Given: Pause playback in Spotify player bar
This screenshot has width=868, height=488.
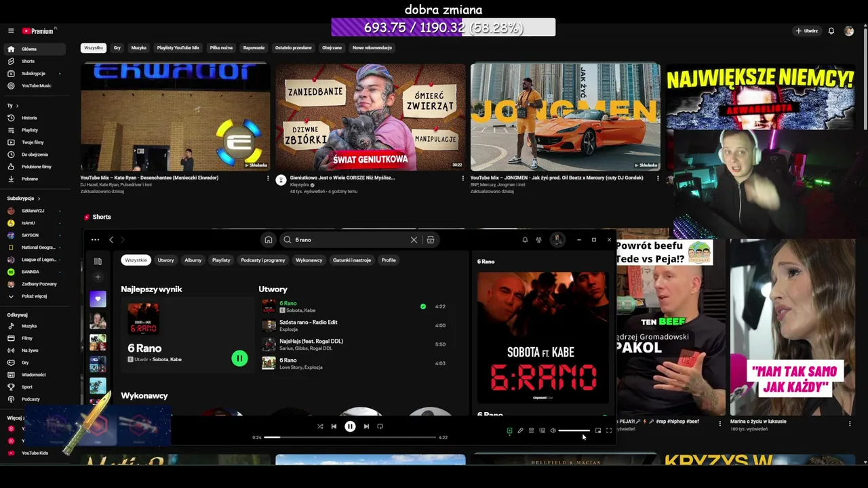Looking at the screenshot, I should pos(350,426).
